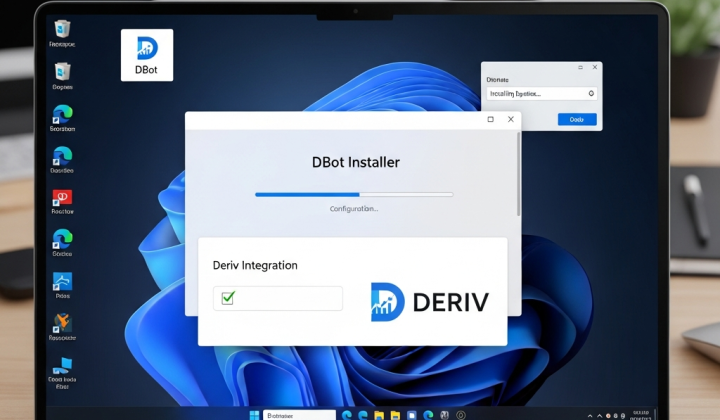Screen dimensions: 720x420
Task: Click the DBot Installer vertical scrollbar
Action: point(519,174)
